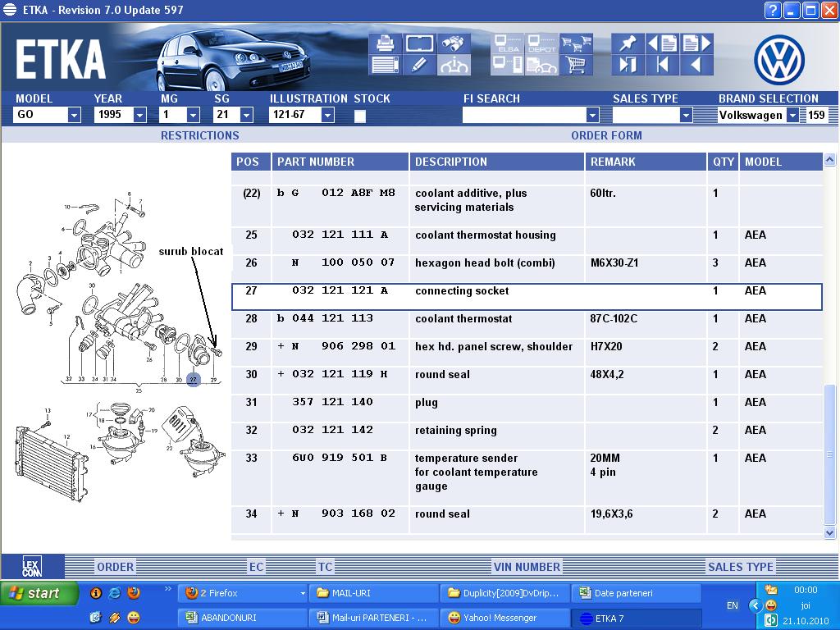Click the help question mark icon in title bar
Screen dimensions: 840x630
[773, 10]
